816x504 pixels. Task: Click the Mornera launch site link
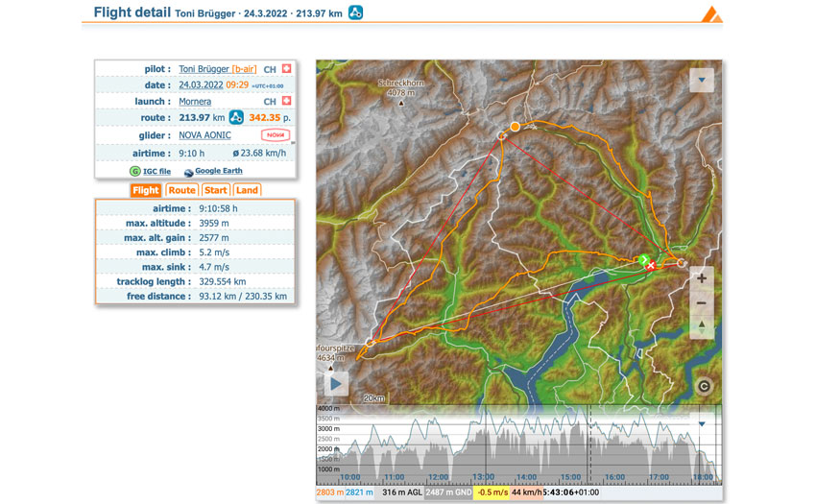[x=195, y=102]
